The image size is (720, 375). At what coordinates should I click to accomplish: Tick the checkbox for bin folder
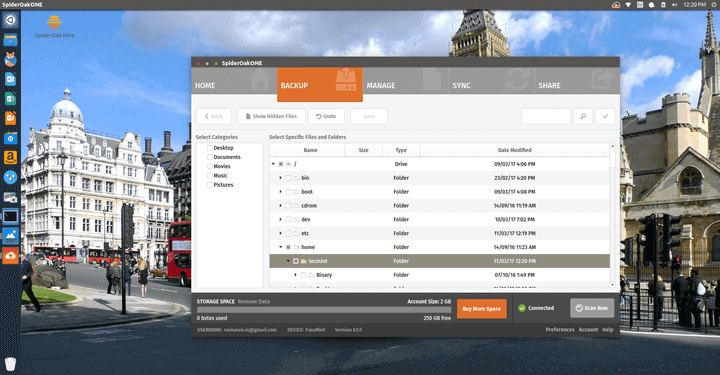(288, 178)
